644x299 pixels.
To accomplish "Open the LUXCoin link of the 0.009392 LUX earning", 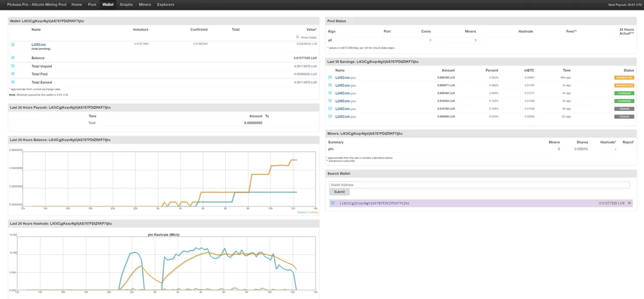I will (343, 93).
